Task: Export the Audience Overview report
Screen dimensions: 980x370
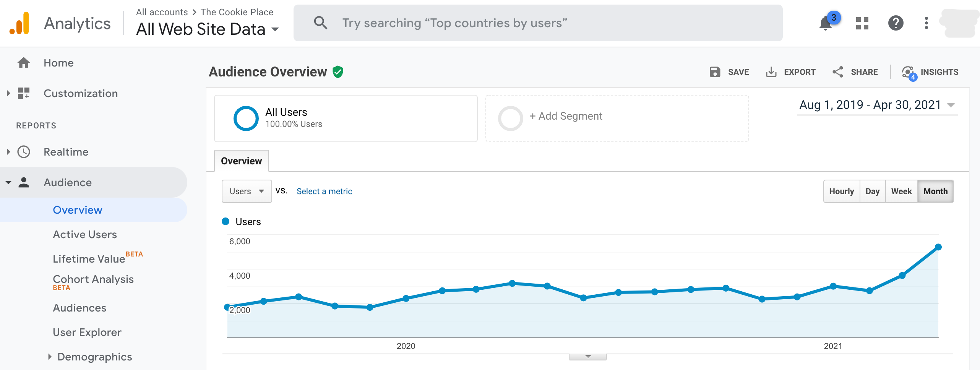Action: pyautogui.click(x=790, y=72)
